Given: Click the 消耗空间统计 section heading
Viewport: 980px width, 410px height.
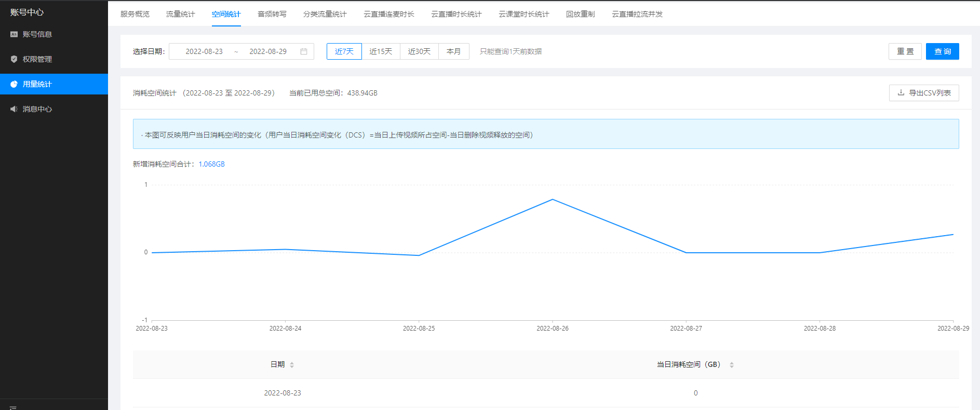Looking at the screenshot, I should point(155,93).
